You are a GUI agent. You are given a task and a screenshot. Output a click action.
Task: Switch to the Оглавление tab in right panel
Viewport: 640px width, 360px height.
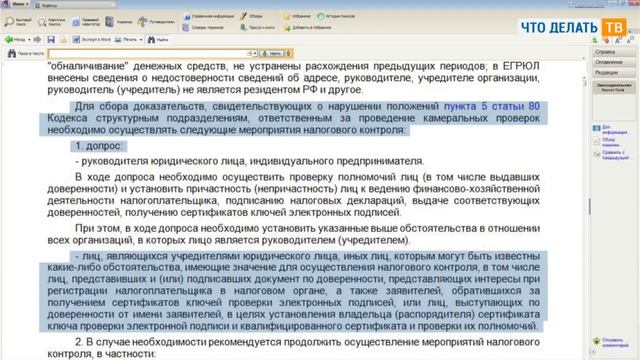tap(614, 62)
